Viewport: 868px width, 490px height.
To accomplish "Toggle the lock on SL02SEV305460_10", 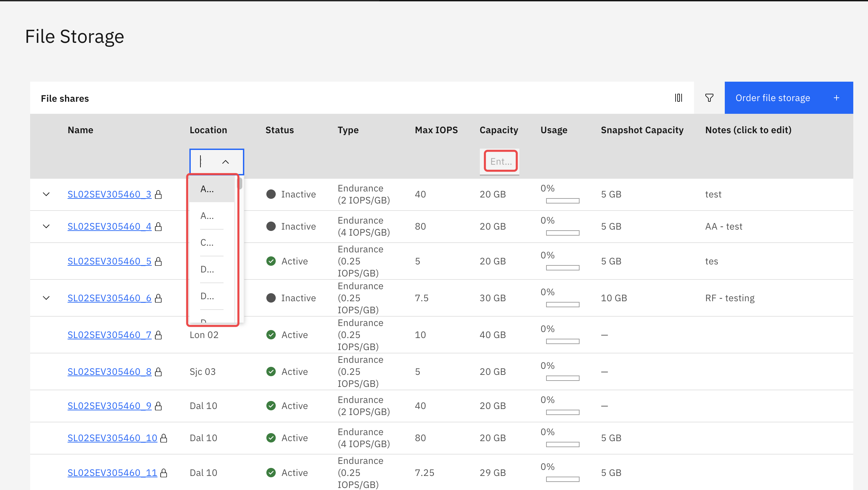I will pos(164,438).
